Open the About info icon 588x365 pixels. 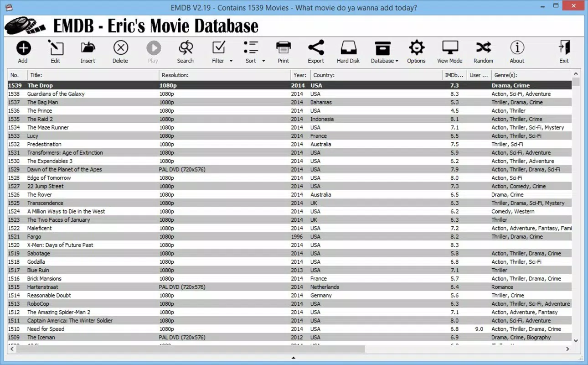tap(517, 48)
